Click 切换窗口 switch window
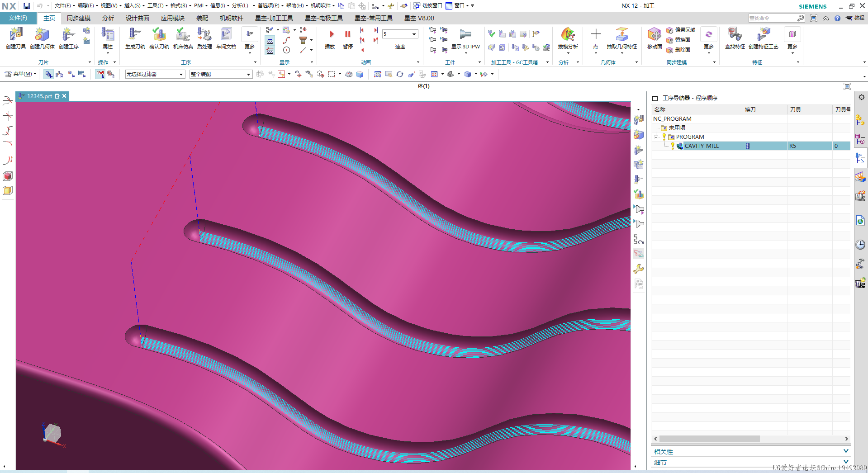 click(428, 6)
